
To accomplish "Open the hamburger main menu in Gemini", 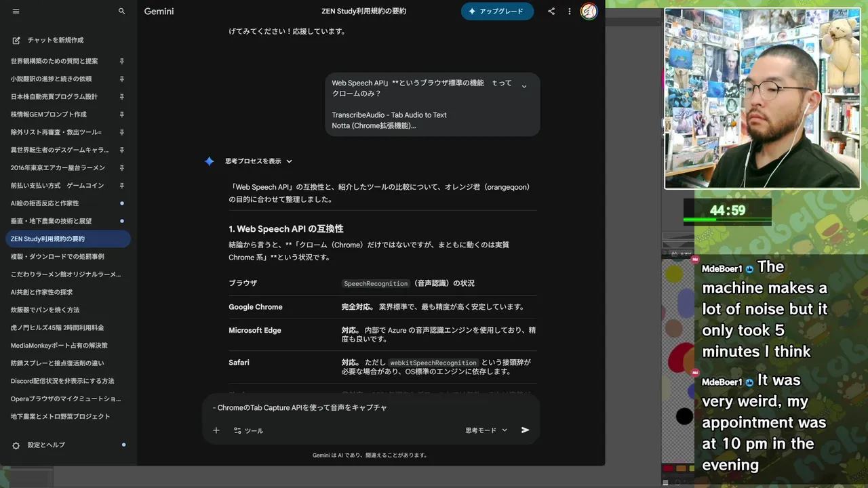I will point(16,12).
